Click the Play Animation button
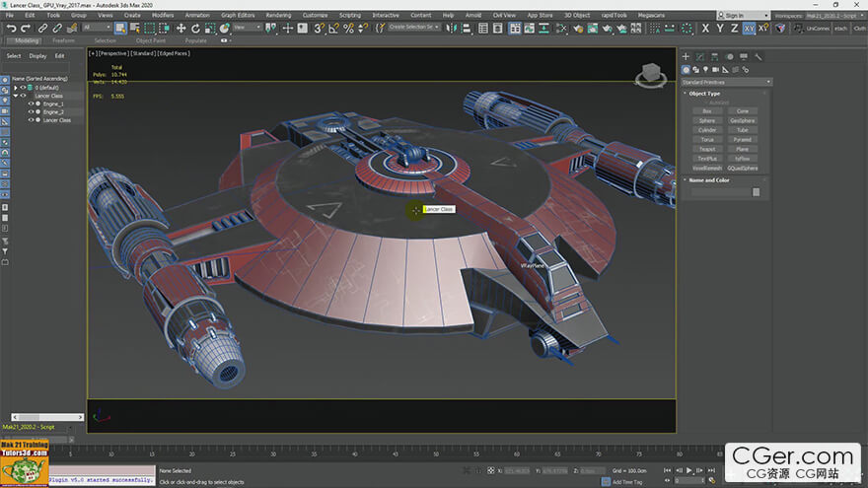 click(x=689, y=470)
